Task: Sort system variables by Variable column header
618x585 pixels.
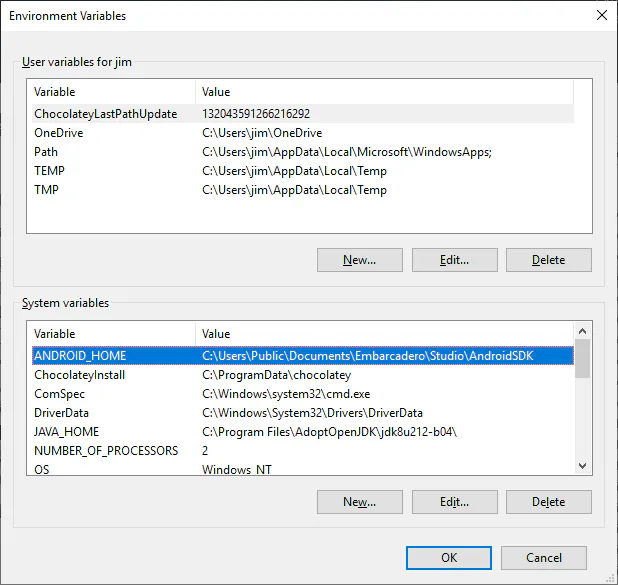Action: click(112, 334)
